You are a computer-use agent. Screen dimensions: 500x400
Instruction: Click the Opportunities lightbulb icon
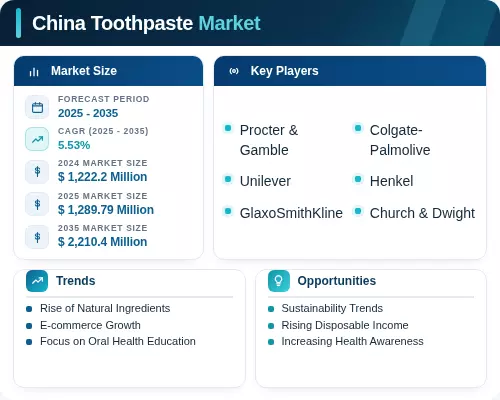tap(279, 281)
